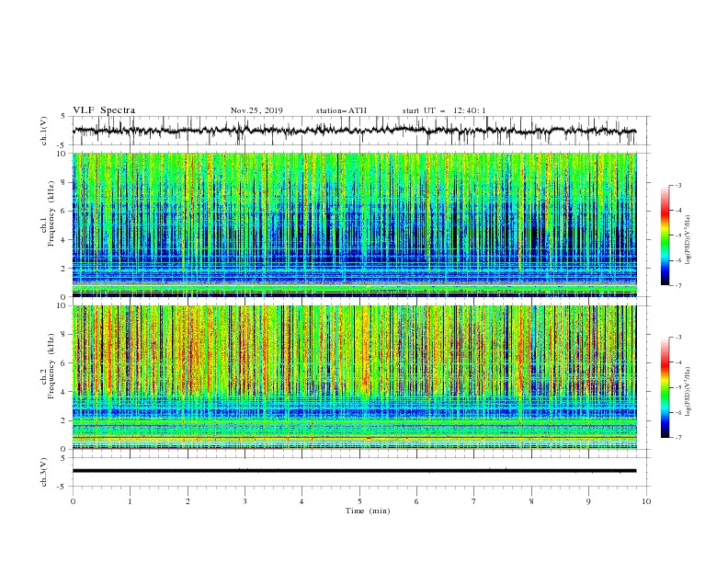
Task: Click the upper PSD color scale bar
Action: point(665,235)
